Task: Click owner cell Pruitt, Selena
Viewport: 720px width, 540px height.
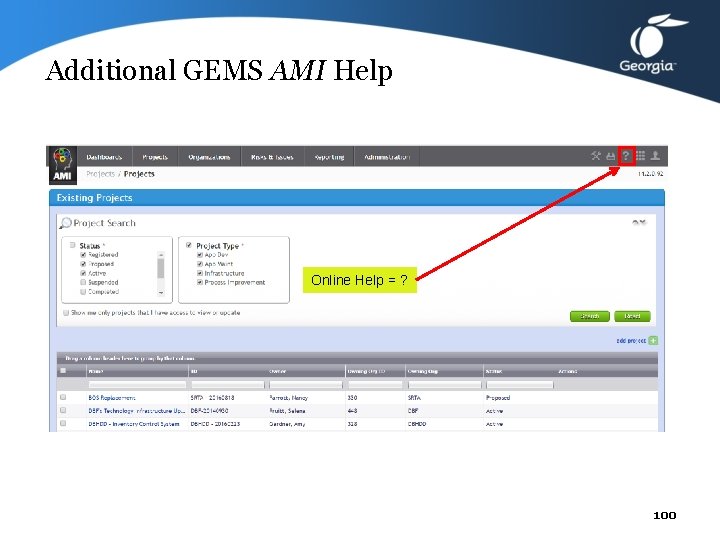Action: click(287, 411)
